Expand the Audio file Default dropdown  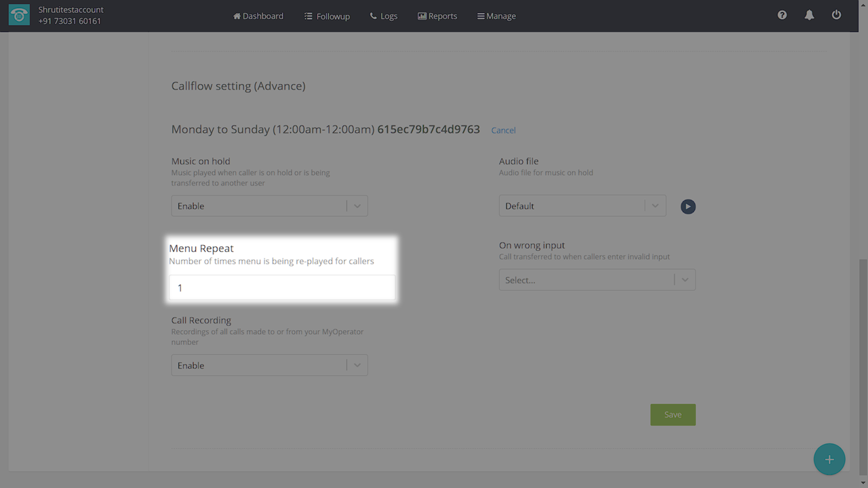tap(582, 206)
